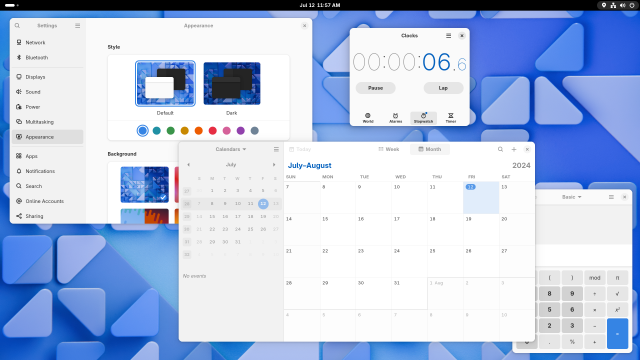Viewport: 640px width, 360px height.
Task: Choose the blue accent color
Action: [142, 131]
